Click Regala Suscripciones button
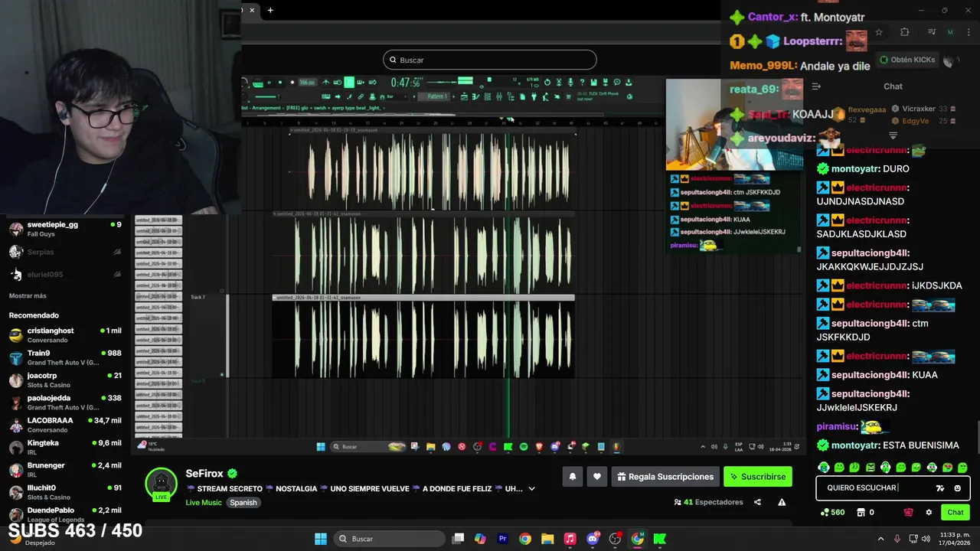This screenshot has height=551, width=980. (x=665, y=477)
